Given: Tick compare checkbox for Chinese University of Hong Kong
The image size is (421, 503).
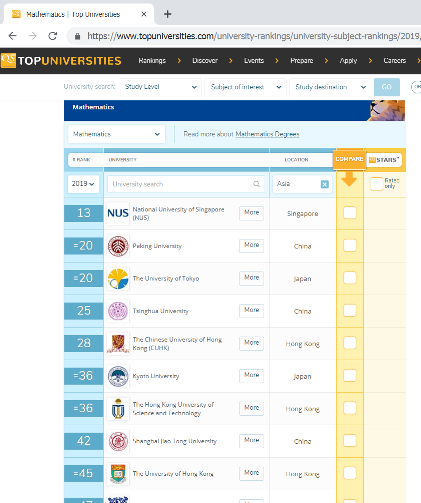Looking at the screenshot, I should point(350,343).
